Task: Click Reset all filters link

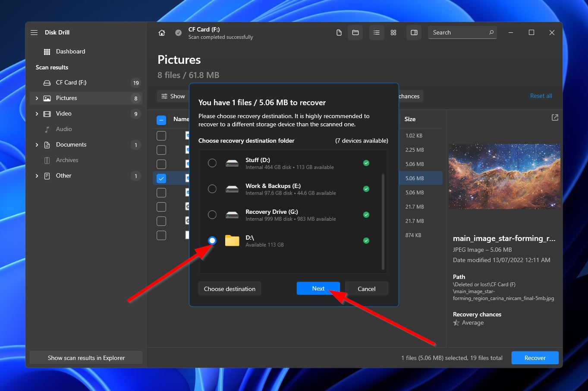Action: (x=541, y=96)
